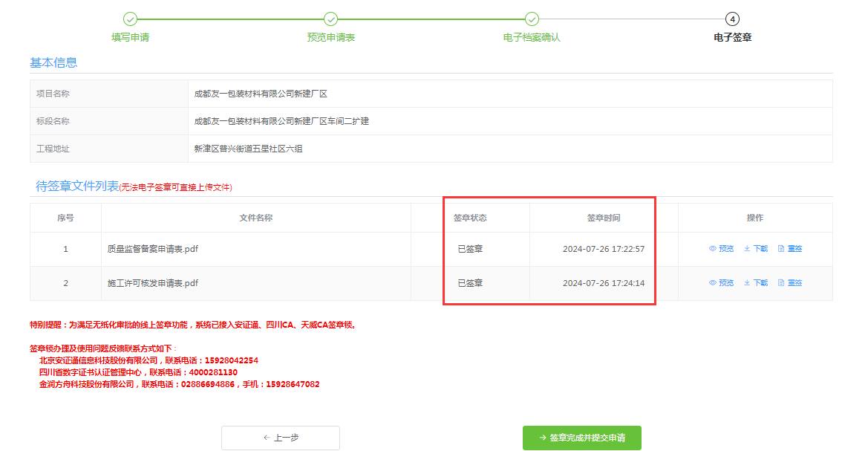Click the eye preview icon for 质量监督备案申请表.pdf
The image size is (868, 451).
(x=713, y=248)
